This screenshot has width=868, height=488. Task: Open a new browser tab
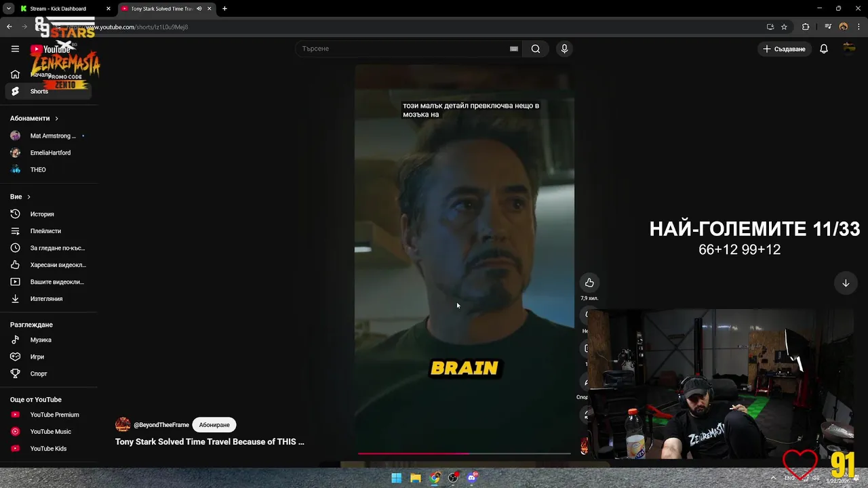click(224, 9)
